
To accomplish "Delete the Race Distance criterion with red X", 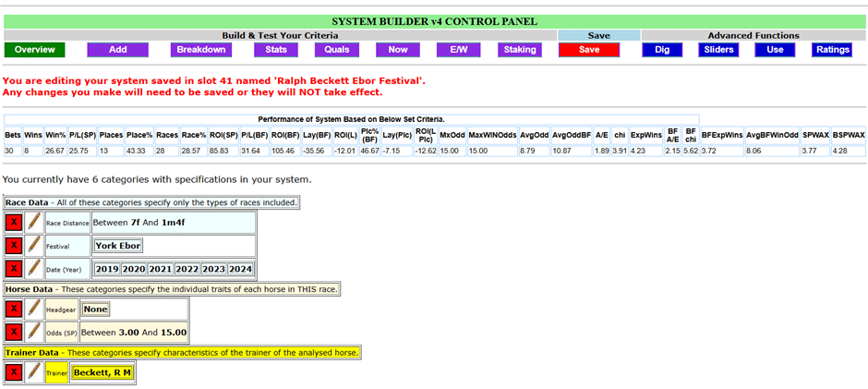I will point(14,223).
